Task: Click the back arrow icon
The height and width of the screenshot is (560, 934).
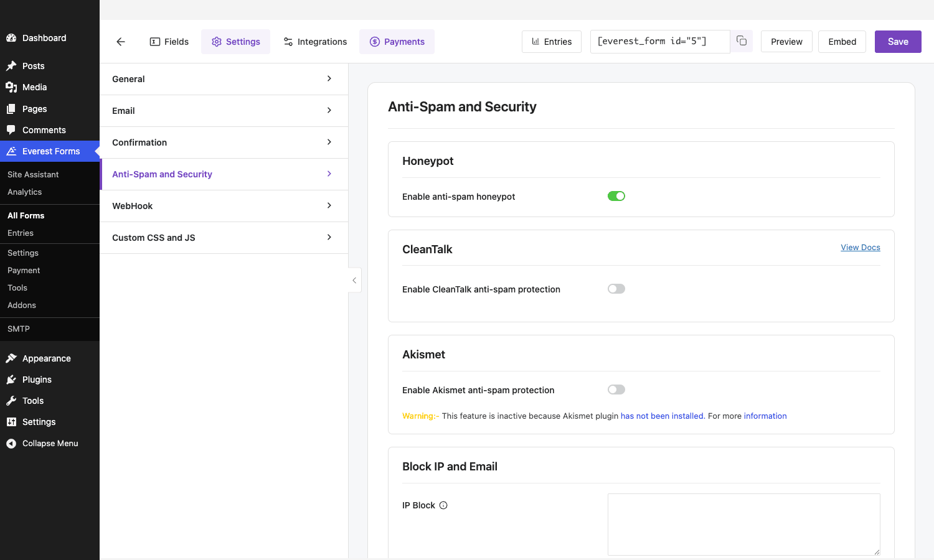Action: click(x=121, y=42)
